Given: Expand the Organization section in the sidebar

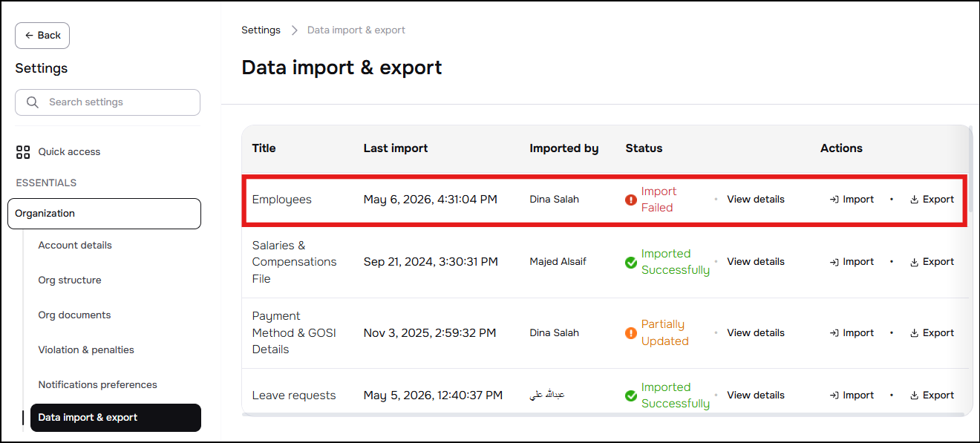Looking at the screenshot, I should pos(104,214).
